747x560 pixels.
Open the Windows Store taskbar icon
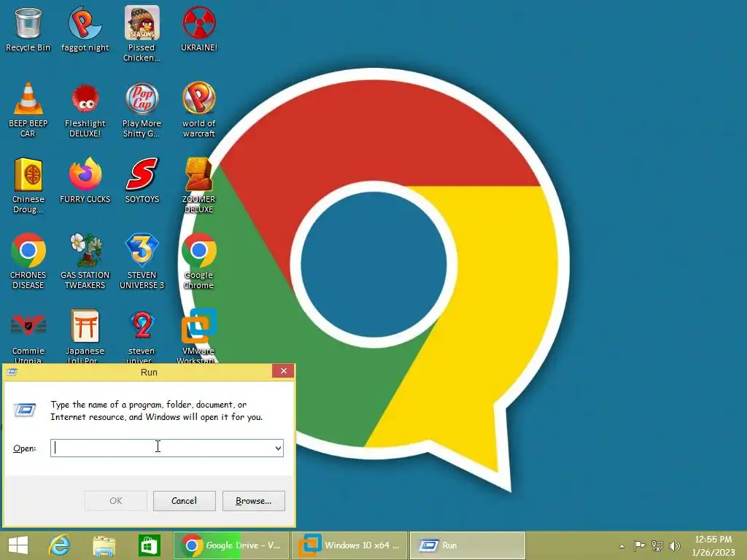pos(149,545)
